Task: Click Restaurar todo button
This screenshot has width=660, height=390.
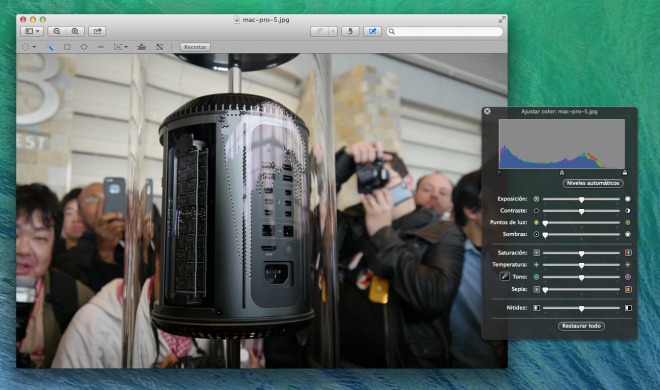Action: 581,326
